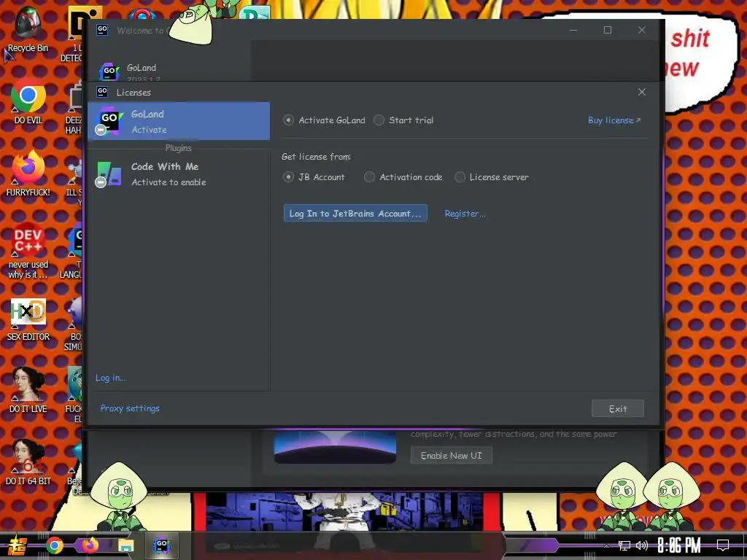Click the Exit button

tap(617, 408)
